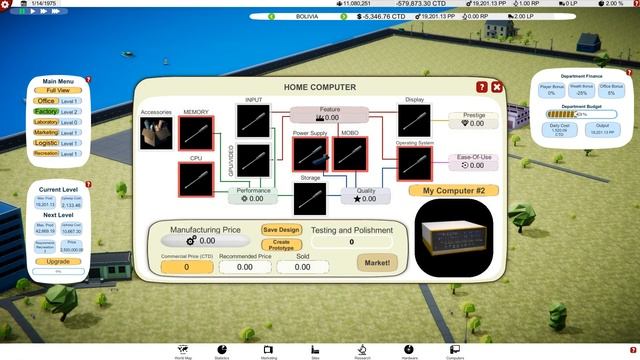Go to the next country with the right green arrow

[x=344, y=17]
